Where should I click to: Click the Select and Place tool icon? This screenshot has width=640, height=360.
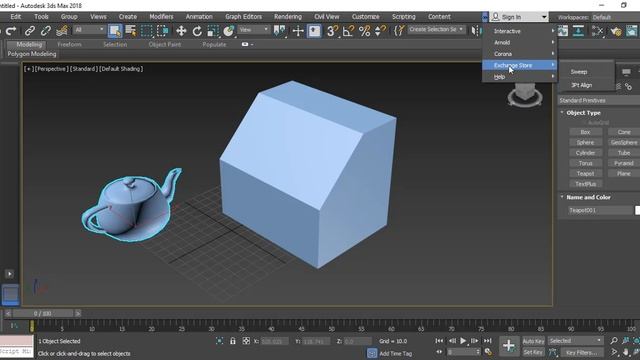229,31
